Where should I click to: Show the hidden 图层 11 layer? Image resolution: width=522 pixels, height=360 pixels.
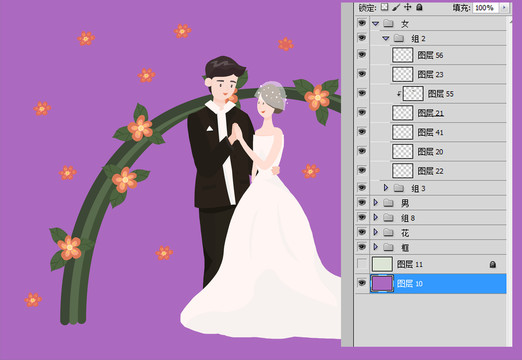pyautogui.click(x=362, y=264)
